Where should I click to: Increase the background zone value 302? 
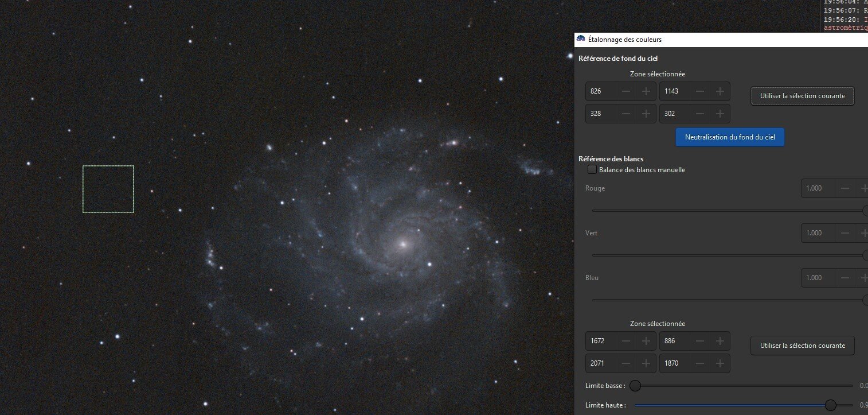coord(720,114)
